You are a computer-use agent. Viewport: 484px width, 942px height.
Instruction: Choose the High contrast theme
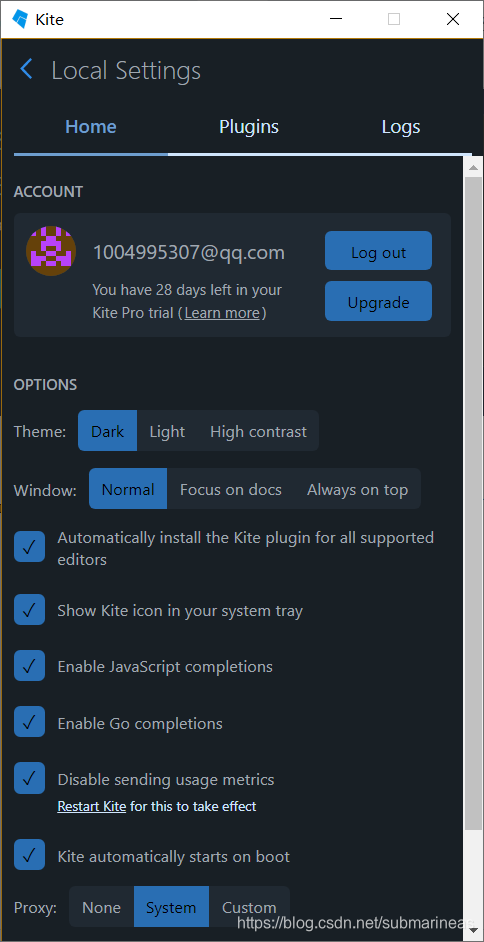coord(258,431)
